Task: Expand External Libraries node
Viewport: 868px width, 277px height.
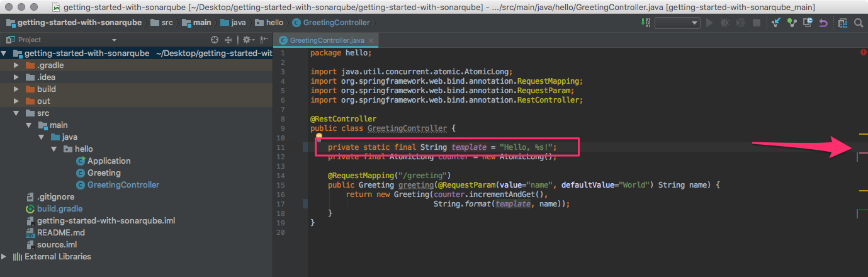Action: pos(5,257)
